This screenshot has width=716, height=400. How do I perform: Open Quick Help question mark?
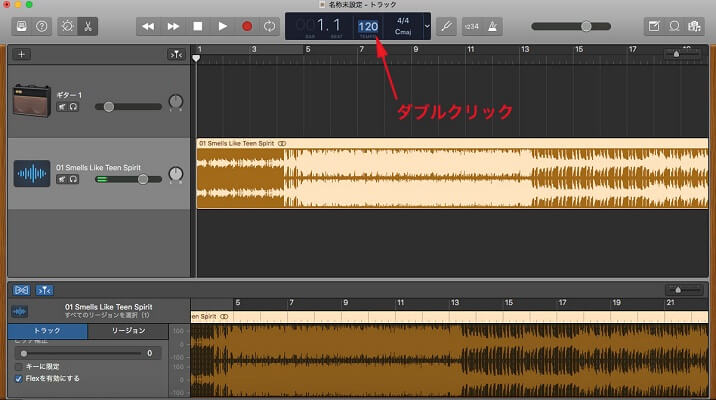coord(42,26)
